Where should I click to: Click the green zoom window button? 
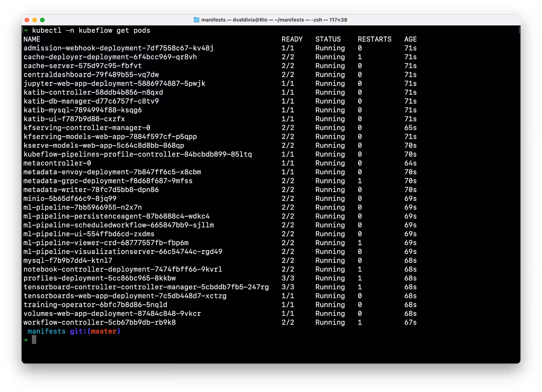pyautogui.click(x=42, y=20)
